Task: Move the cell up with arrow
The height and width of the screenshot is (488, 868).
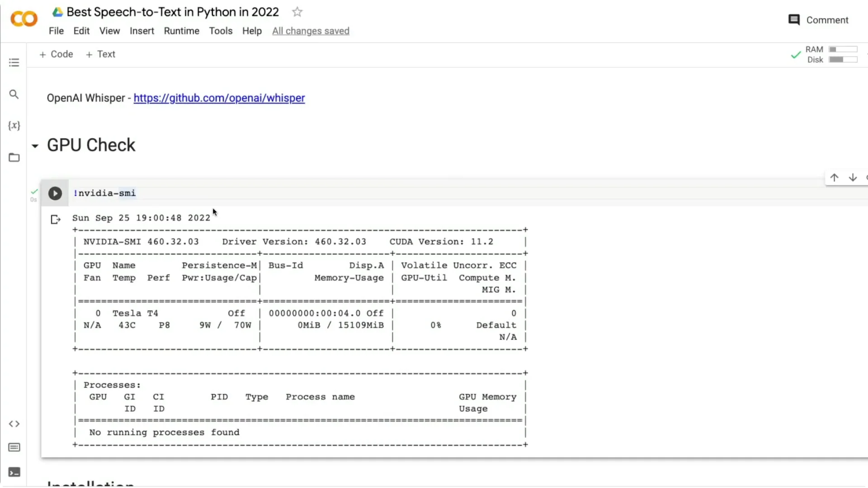Action: pyautogui.click(x=835, y=178)
